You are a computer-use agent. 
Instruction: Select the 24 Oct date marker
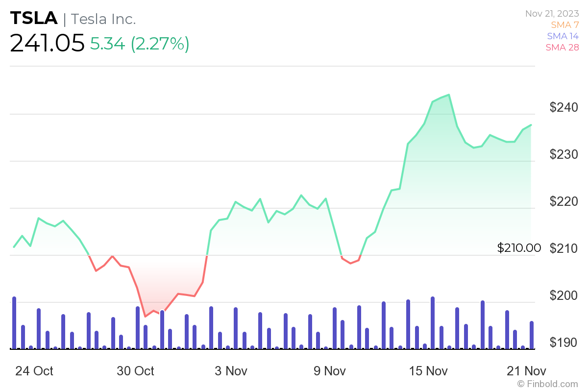point(34,371)
